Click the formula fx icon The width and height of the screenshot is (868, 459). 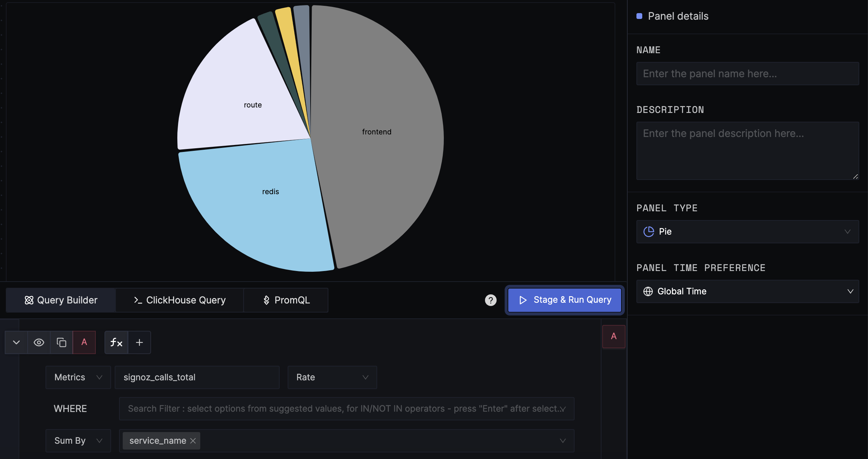tap(116, 342)
